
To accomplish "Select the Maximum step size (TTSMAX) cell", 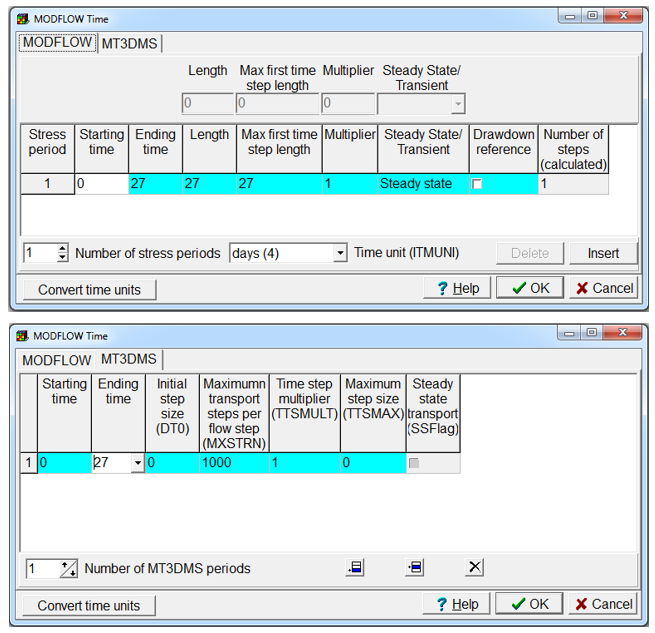I will pyautogui.click(x=373, y=463).
